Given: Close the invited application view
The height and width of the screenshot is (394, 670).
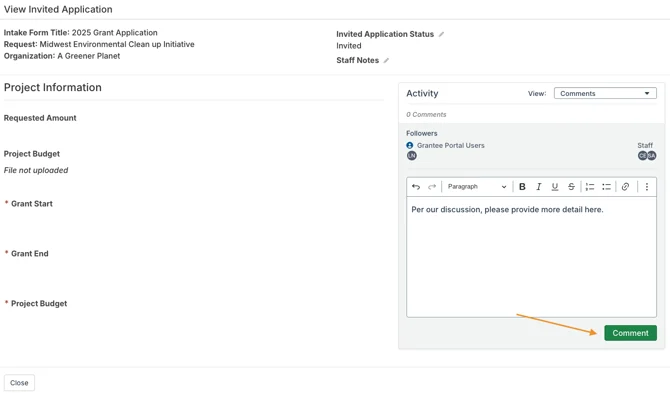Looking at the screenshot, I should 19,383.
